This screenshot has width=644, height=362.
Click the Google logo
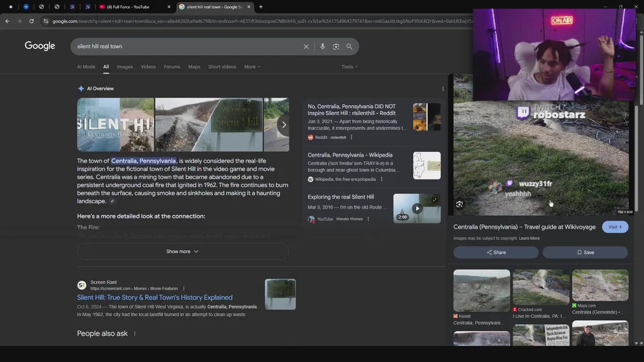point(40,46)
